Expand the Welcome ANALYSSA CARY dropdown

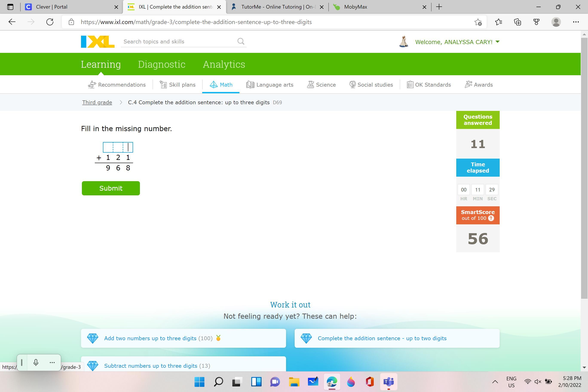(x=497, y=42)
